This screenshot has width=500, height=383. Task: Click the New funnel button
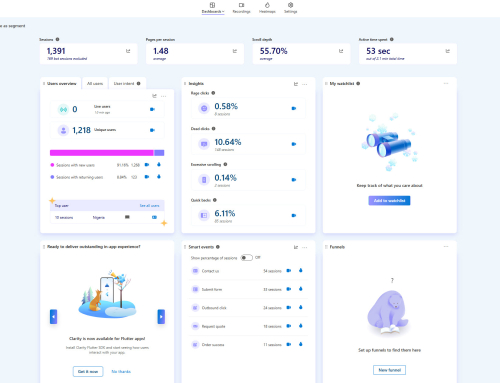(389, 370)
